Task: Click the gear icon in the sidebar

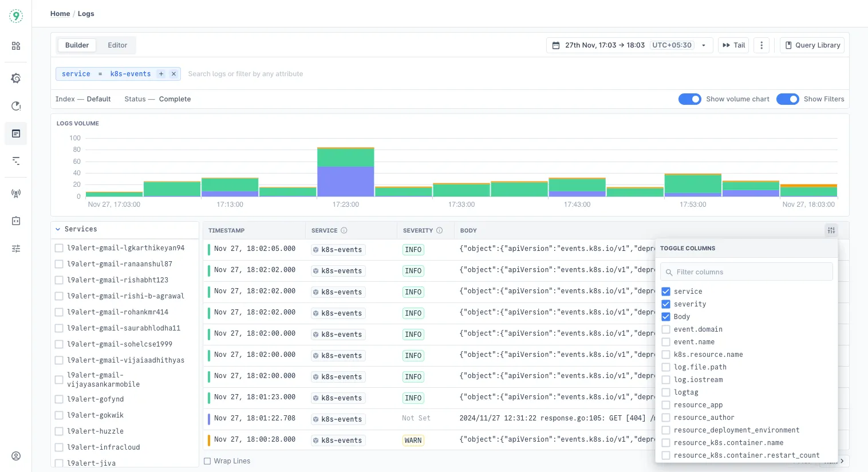Action: 15,78
